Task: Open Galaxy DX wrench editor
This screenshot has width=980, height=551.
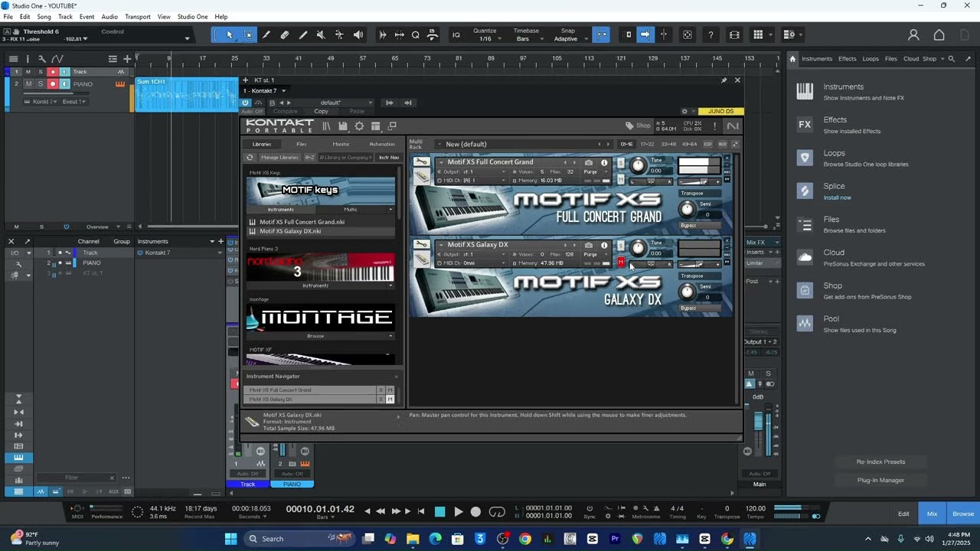Action: [421, 245]
